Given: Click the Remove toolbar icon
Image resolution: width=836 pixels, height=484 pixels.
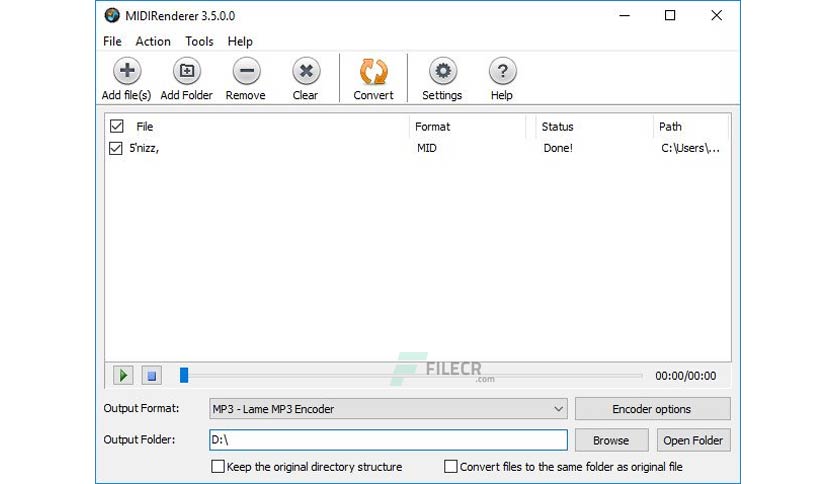Looking at the screenshot, I should [246, 71].
